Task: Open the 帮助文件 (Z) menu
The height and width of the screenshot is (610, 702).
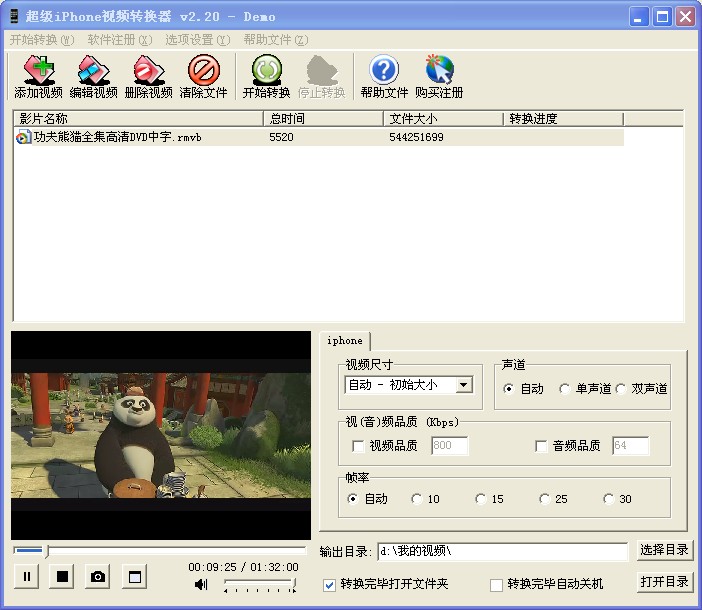Action: coord(276,40)
